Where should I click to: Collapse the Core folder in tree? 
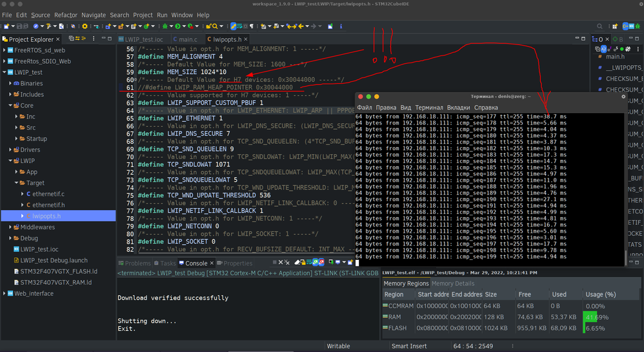(x=10, y=106)
